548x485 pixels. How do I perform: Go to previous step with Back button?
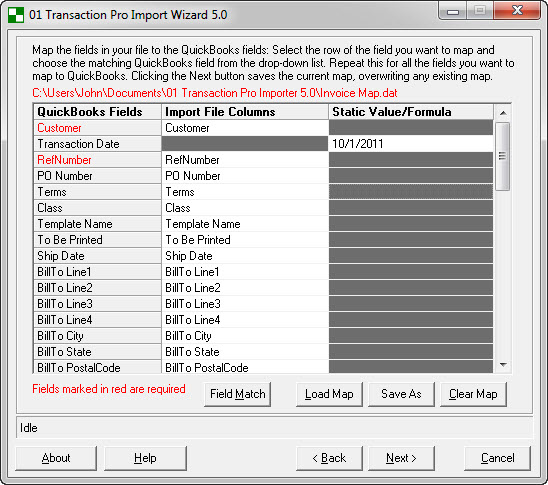pos(329,458)
